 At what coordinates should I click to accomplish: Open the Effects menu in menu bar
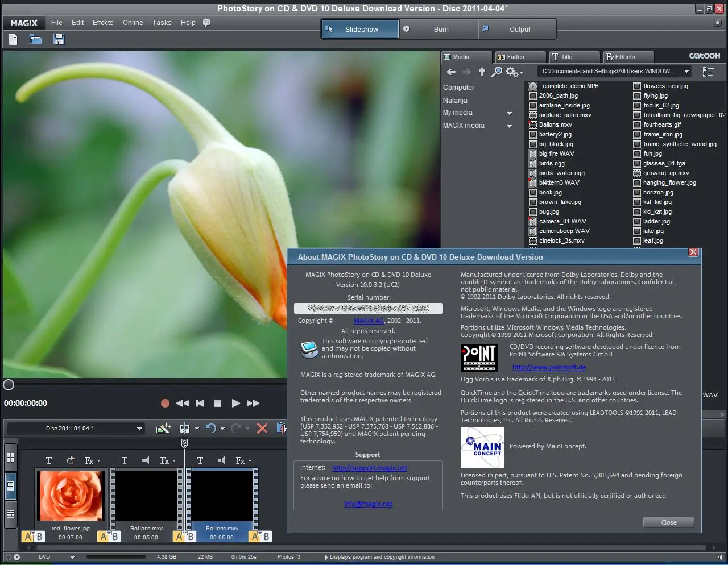pyautogui.click(x=103, y=23)
